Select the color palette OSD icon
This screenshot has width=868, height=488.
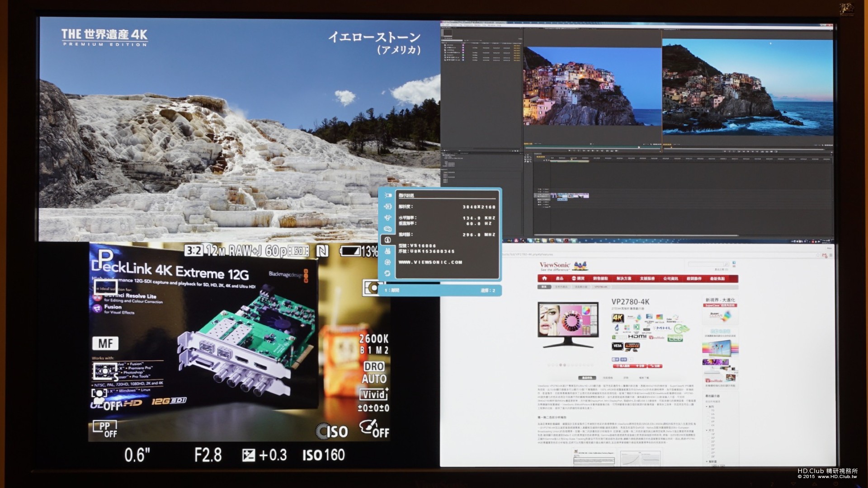point(387,229)
